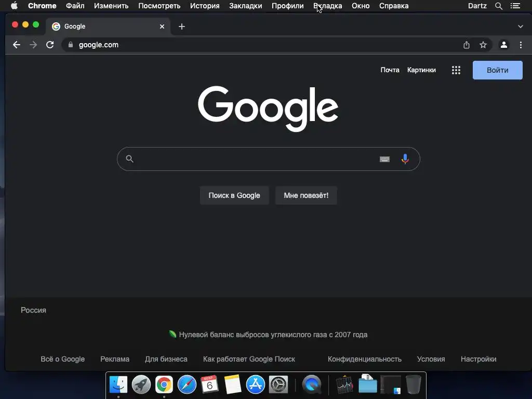
Task: Click the lock icon in address bar
Action: (70, 45)
